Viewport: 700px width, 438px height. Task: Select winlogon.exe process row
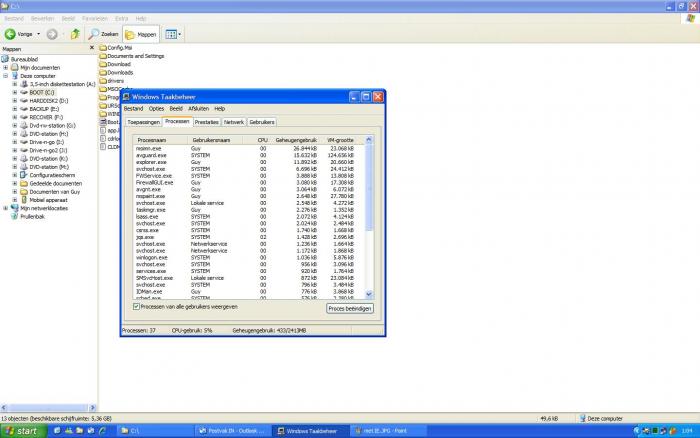coord(248,258)
